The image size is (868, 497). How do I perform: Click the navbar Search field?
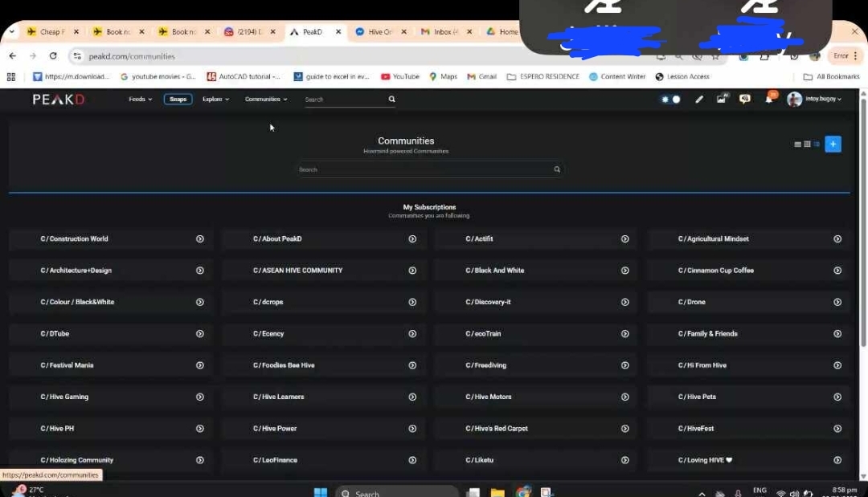tap(346, 100)
